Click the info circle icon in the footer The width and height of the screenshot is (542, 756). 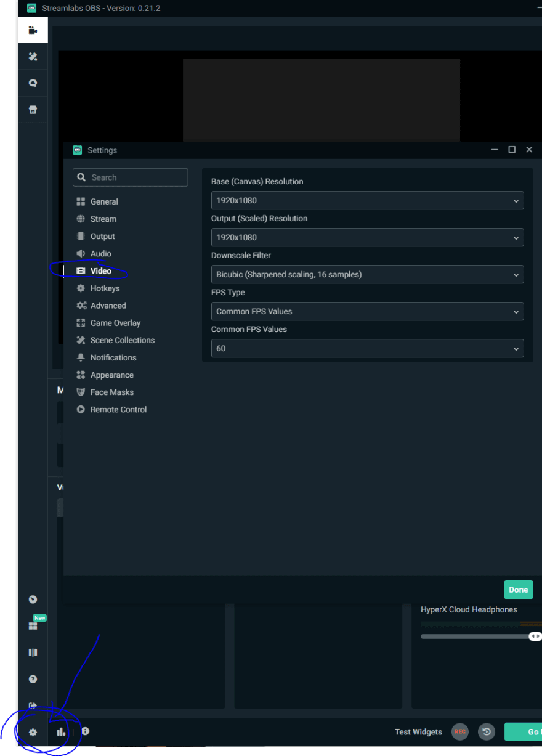[x=85, y=731]
